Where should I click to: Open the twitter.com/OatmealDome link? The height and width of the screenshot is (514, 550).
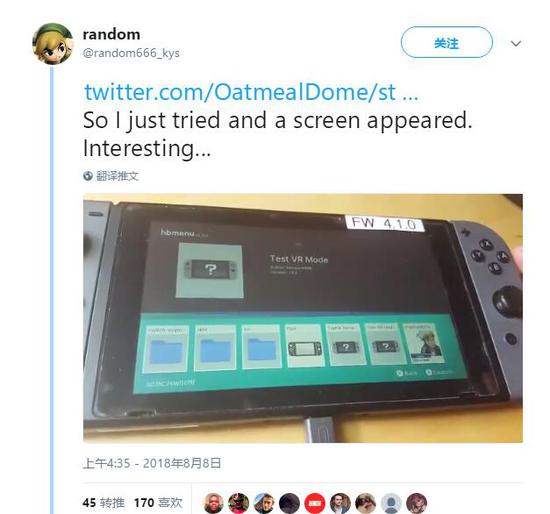[251, 92]
